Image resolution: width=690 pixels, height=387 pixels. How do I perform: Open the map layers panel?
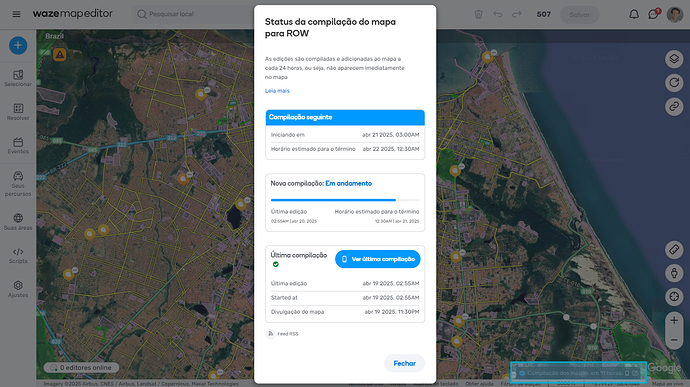(x=674, y=59)
